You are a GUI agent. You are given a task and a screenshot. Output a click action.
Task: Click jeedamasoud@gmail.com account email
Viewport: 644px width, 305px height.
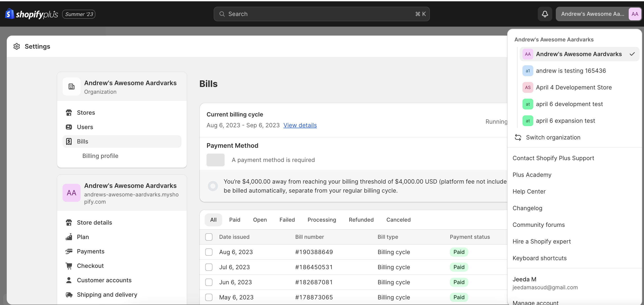[x=545, y=287]
